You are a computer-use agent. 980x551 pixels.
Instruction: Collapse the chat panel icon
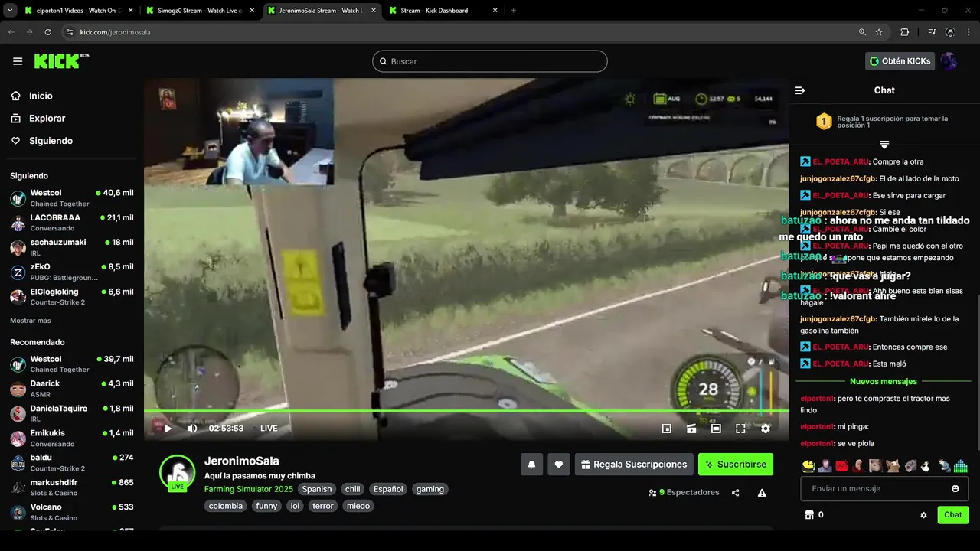pos(800,90)
